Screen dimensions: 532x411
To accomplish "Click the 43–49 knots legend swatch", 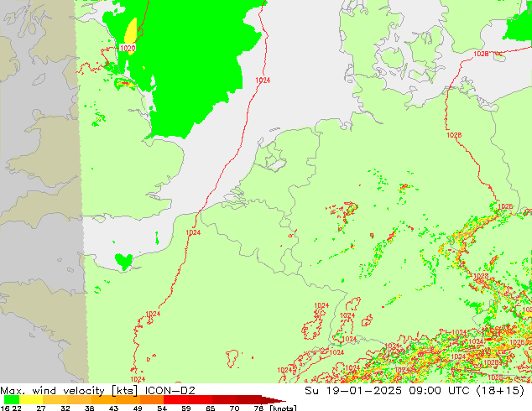I will click(128, 400).
